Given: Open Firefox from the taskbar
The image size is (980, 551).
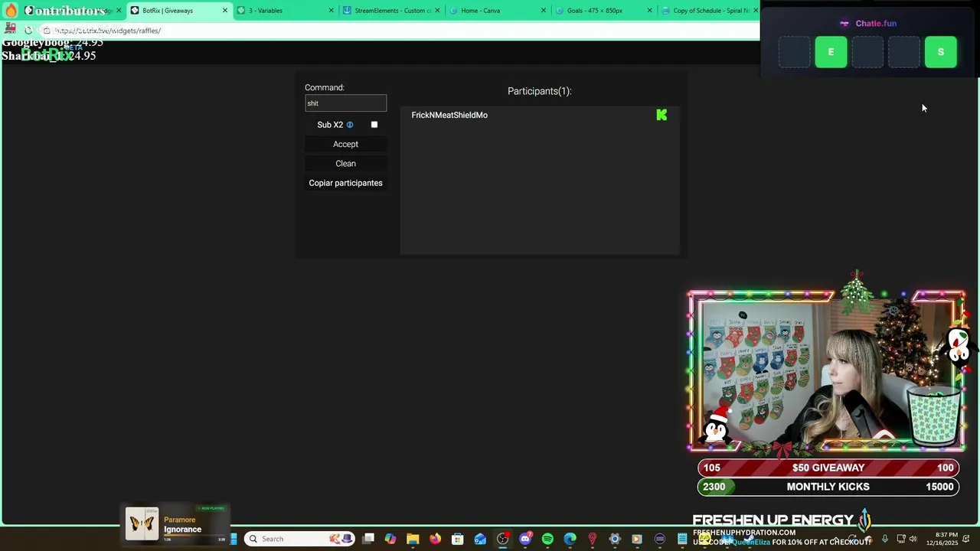Looking at the screenshot, I should 435,539.
